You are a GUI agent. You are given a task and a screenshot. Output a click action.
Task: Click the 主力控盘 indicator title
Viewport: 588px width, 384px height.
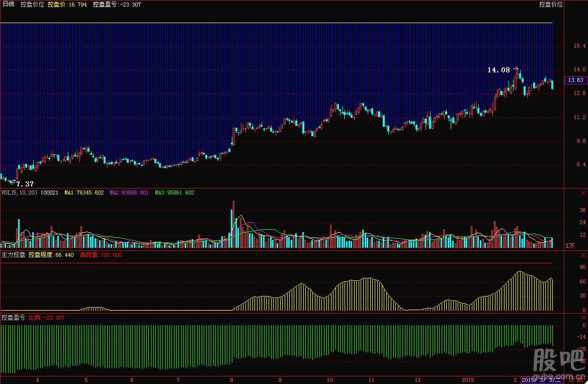tap(13, 255)
